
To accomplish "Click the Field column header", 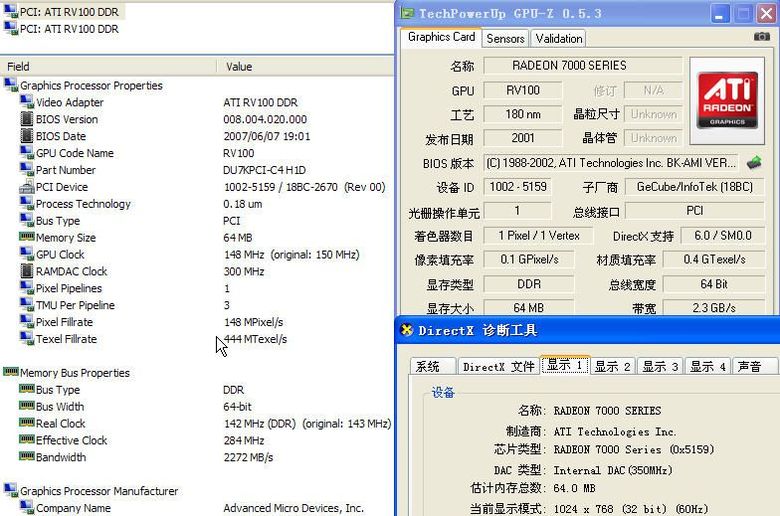I will coord(108,66).
